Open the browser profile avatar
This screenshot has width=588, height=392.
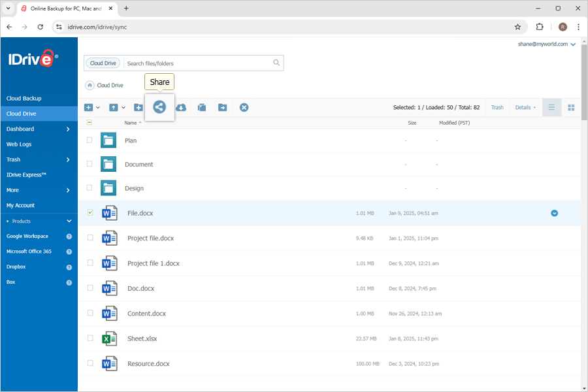click(x=563, y=27)
